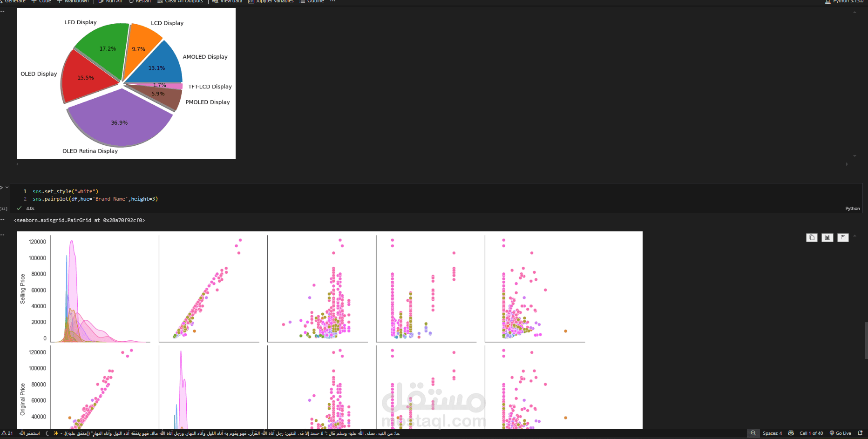Open Jupyter Variables panel
This screenshot has width=868, height=439.
(x=271, y=1)
